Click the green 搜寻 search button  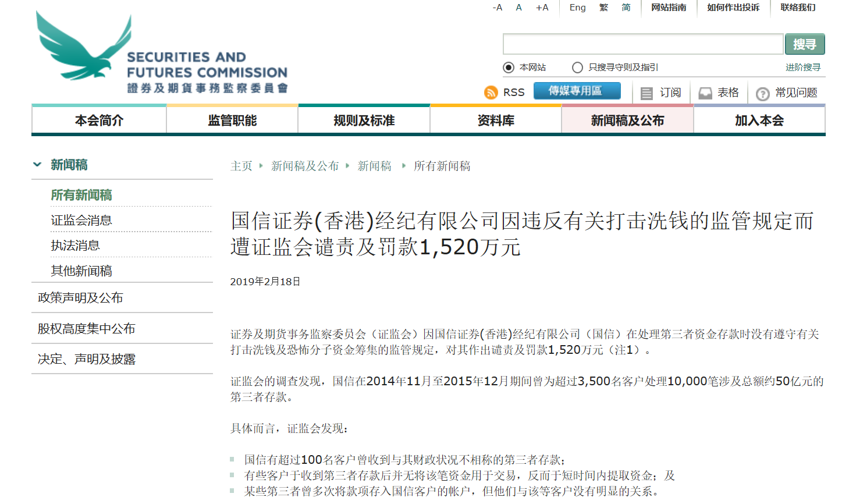pos(805,44)
